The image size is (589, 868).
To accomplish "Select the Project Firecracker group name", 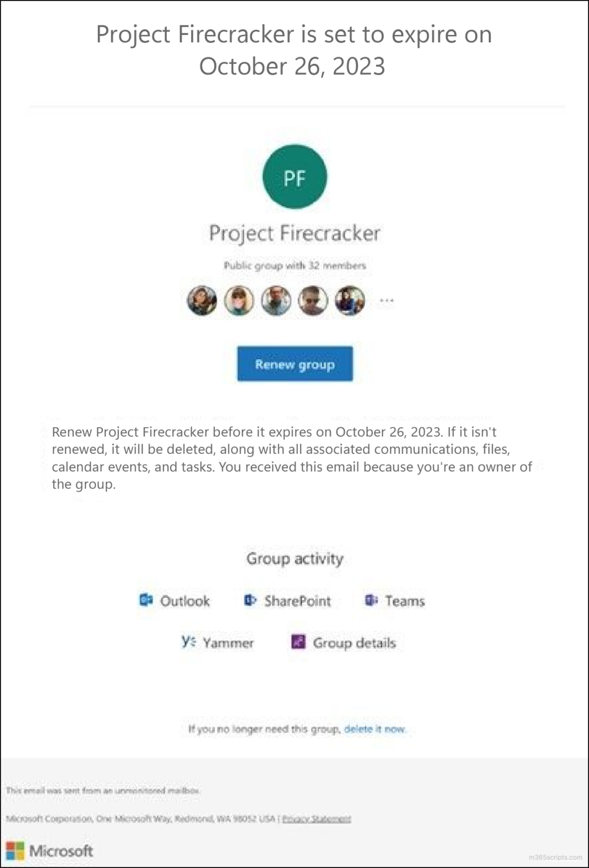I will 295,233.
